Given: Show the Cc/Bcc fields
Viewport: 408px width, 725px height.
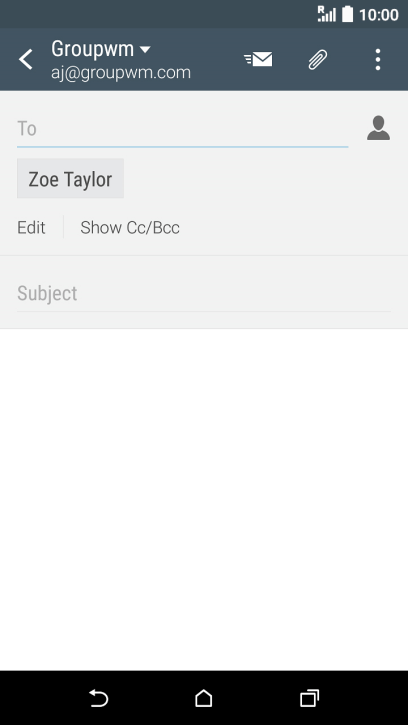Looking at the screenshot, I should coord(130,227).
